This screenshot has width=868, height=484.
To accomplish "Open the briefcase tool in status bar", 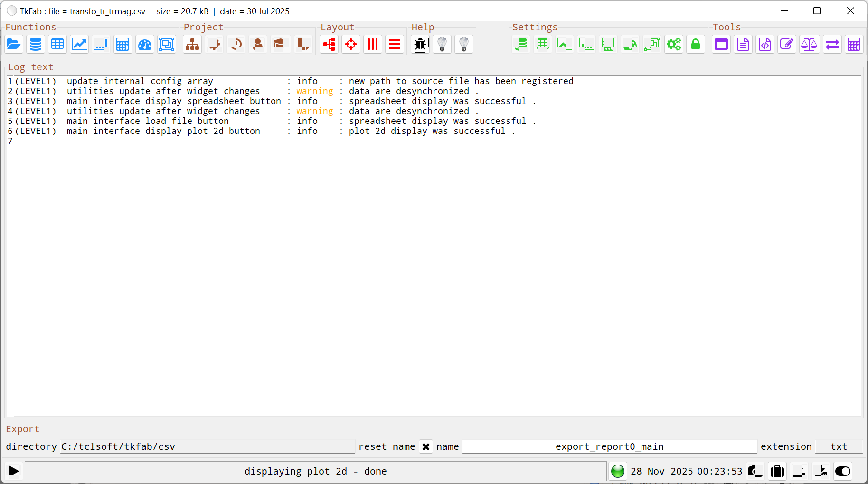I will coord(777,471).
